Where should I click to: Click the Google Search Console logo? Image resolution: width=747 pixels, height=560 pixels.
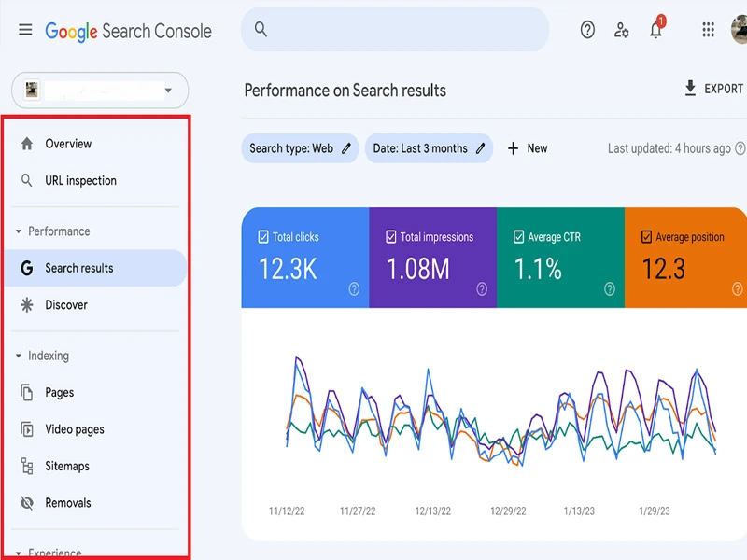pyautogui.click(x=128, y=32)
